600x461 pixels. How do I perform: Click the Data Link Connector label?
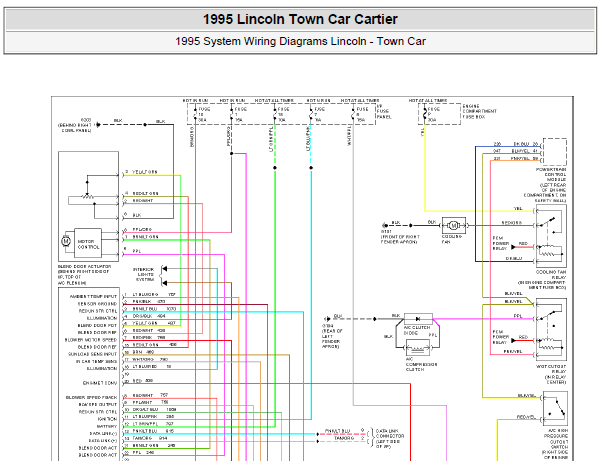[390, 438]
